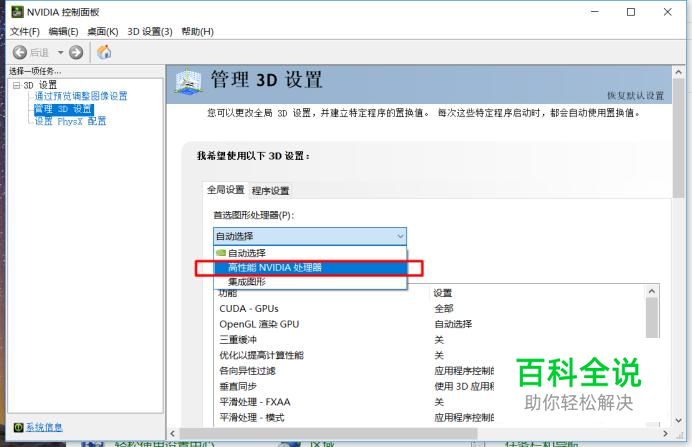Toggle the 首选图形处理器 combo box
Viewport: 692px width, 447px height.
(310, 236)
